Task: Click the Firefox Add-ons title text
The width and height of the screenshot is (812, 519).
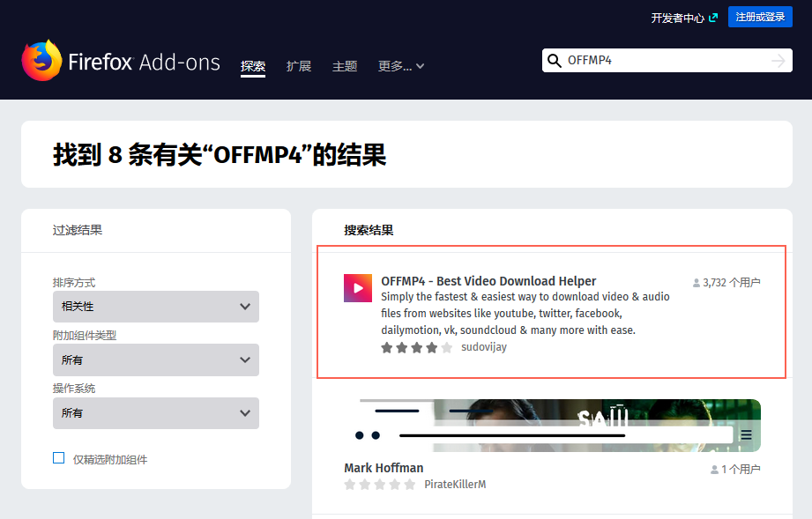Action: [144, 62]
